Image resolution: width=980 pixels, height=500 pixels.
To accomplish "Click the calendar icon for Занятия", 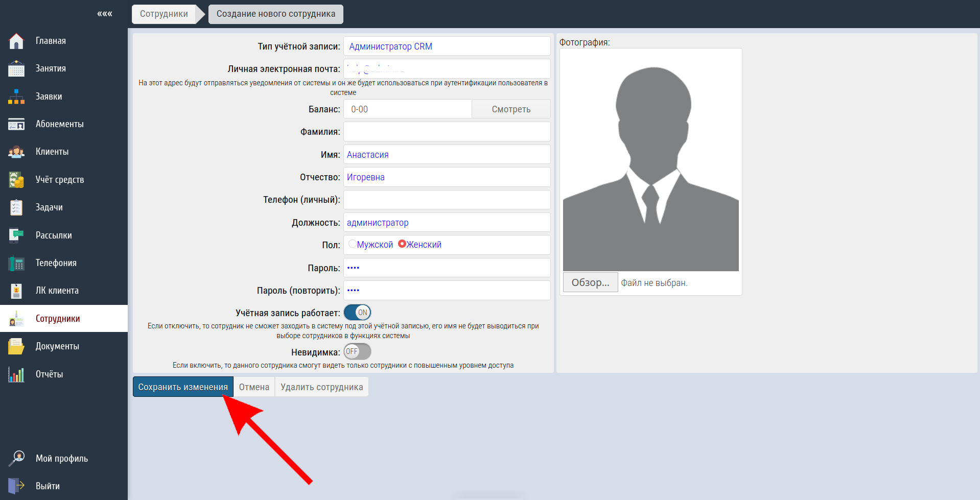I will [16, 68].
